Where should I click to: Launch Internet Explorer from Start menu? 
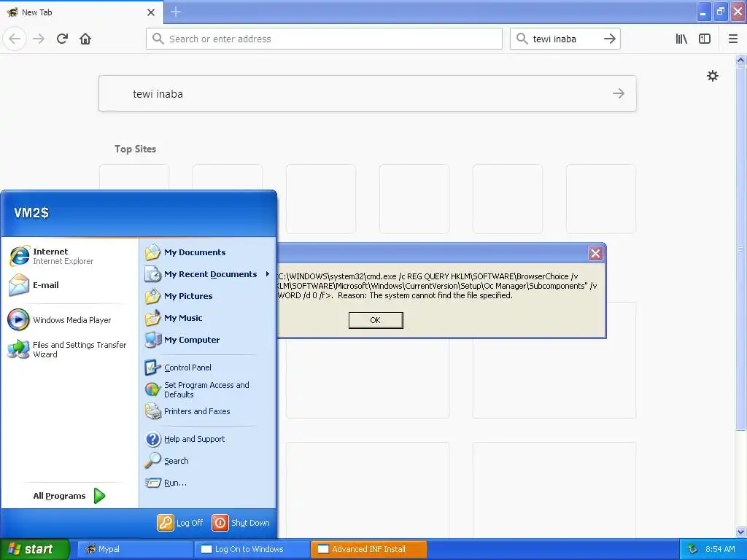(70, 256)
